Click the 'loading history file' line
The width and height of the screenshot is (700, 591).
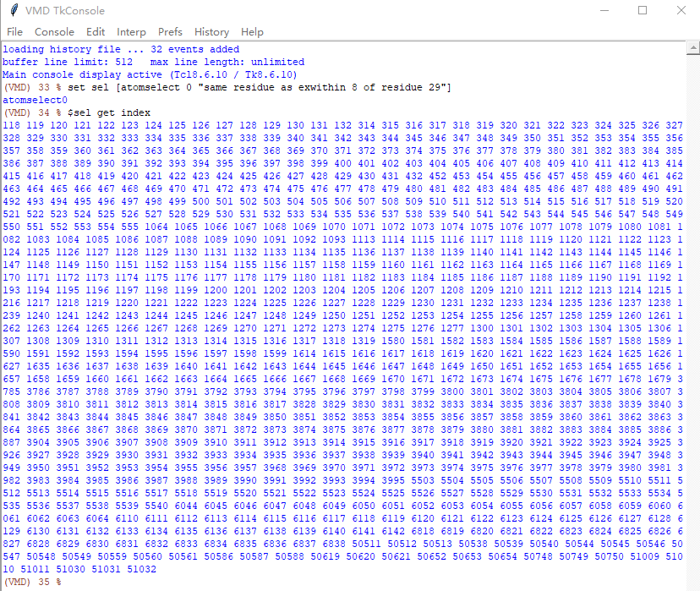coord(121,49)
